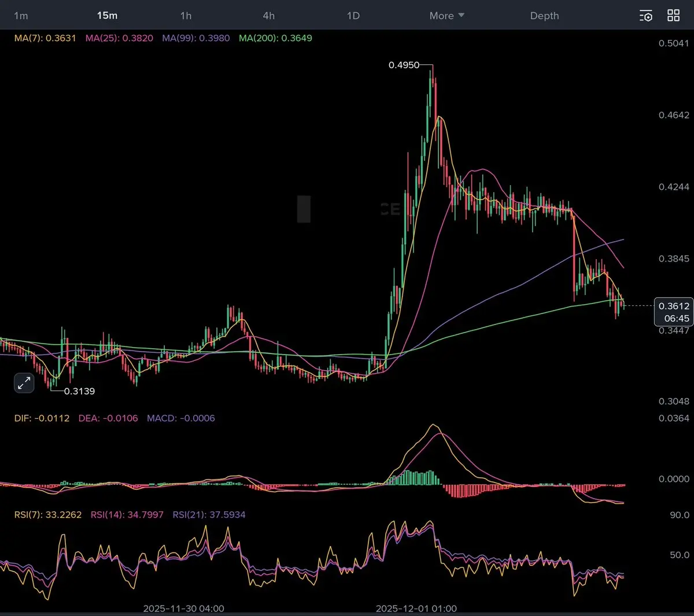Switch to the 1D timeframe tab
This screenshot has height=616, width=694.
(x=353, y=16)
